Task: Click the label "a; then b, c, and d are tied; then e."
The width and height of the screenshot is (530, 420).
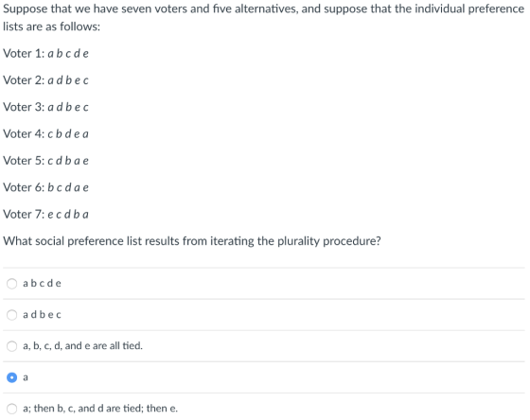Action: [100, 408]
